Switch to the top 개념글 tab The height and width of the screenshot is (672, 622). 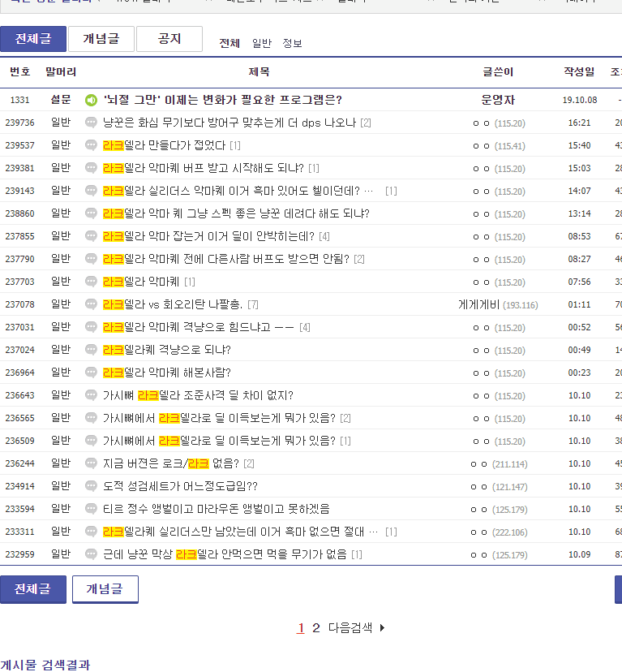(101, 39)
